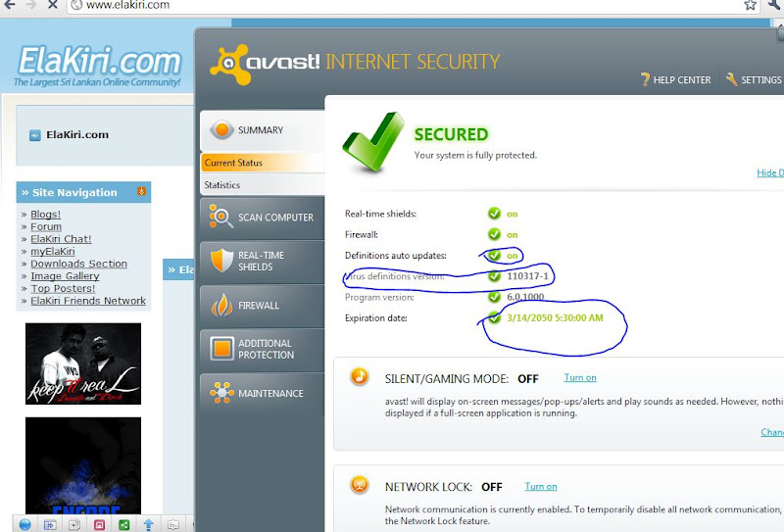The image size is (784, 532).
Task: Collapse the Site Navigation panel
Action: click(x=141, y=191)
